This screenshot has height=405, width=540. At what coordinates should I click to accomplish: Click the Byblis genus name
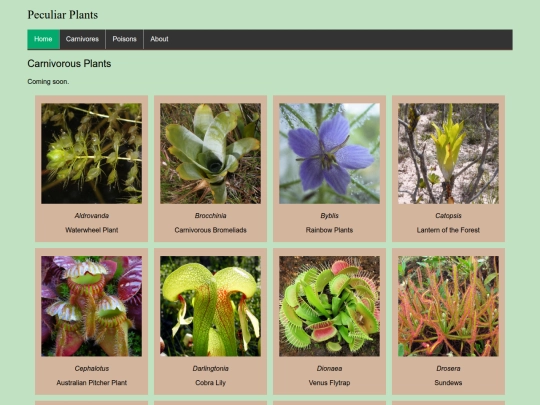[330, 216]
